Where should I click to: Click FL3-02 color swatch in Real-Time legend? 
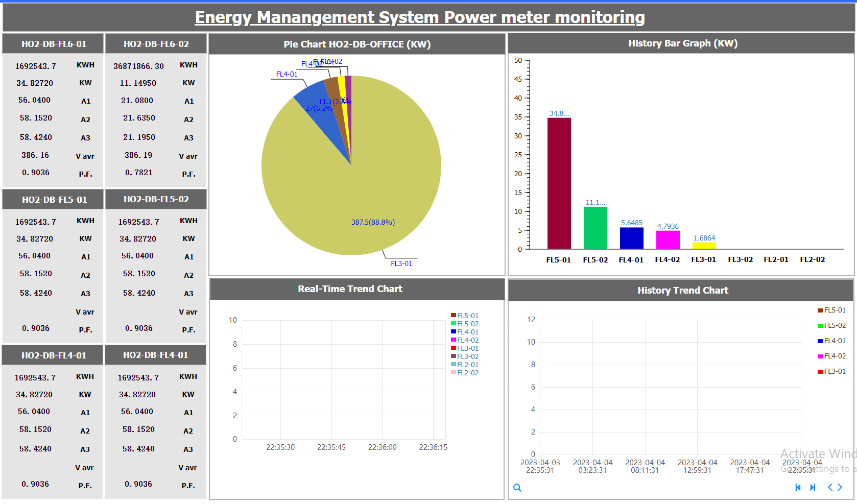tap(454, 356)
